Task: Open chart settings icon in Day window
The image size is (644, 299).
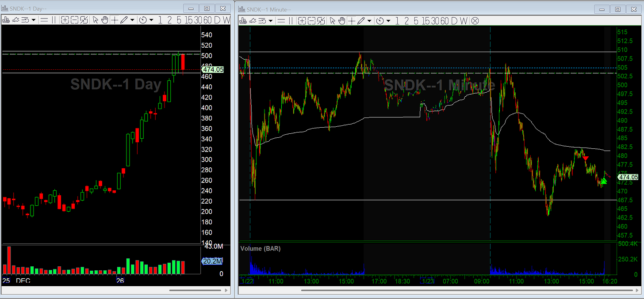Action: pos(6,20)
